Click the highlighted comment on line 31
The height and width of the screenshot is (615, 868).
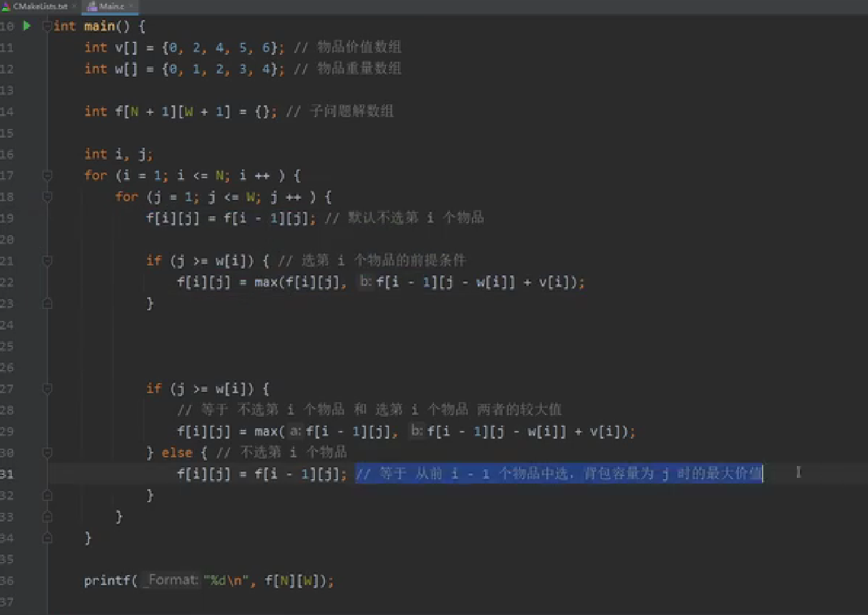click(559, 474)
